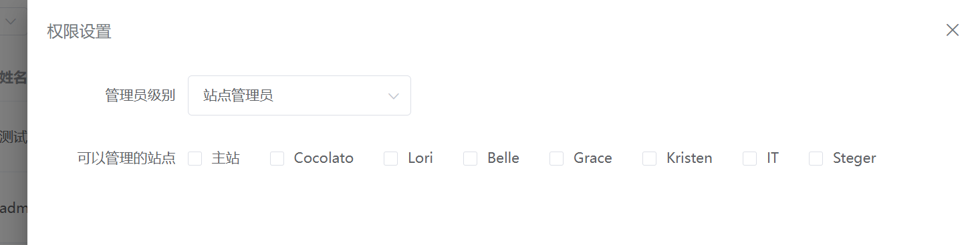Click the 可以管理的站点 label text
The height and width of the screenshot is (245, 980).
(126, 158)
